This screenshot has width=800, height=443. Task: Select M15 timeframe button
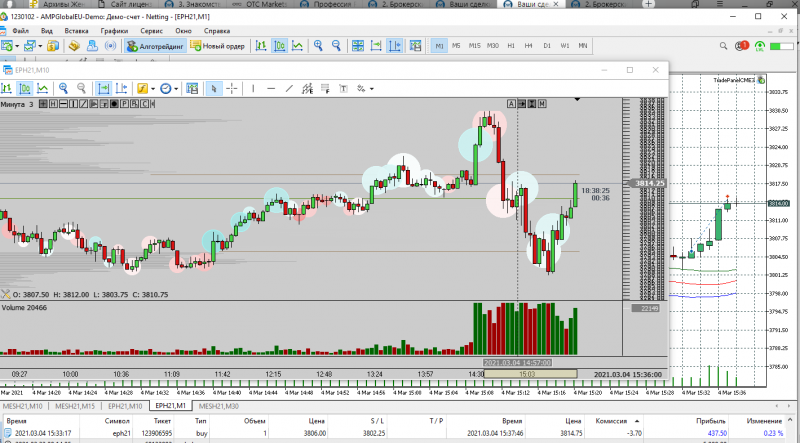point(474,46)
